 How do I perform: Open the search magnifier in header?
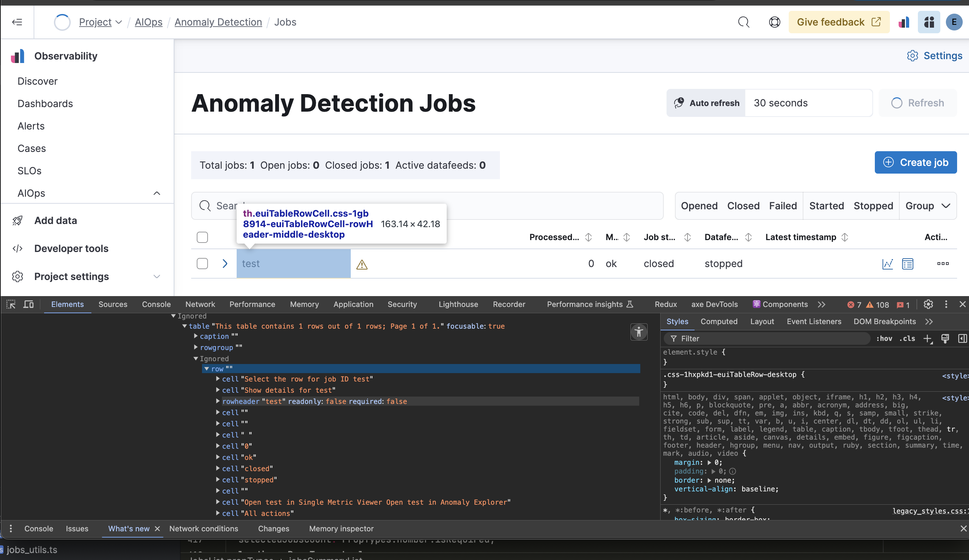[744, 22]
